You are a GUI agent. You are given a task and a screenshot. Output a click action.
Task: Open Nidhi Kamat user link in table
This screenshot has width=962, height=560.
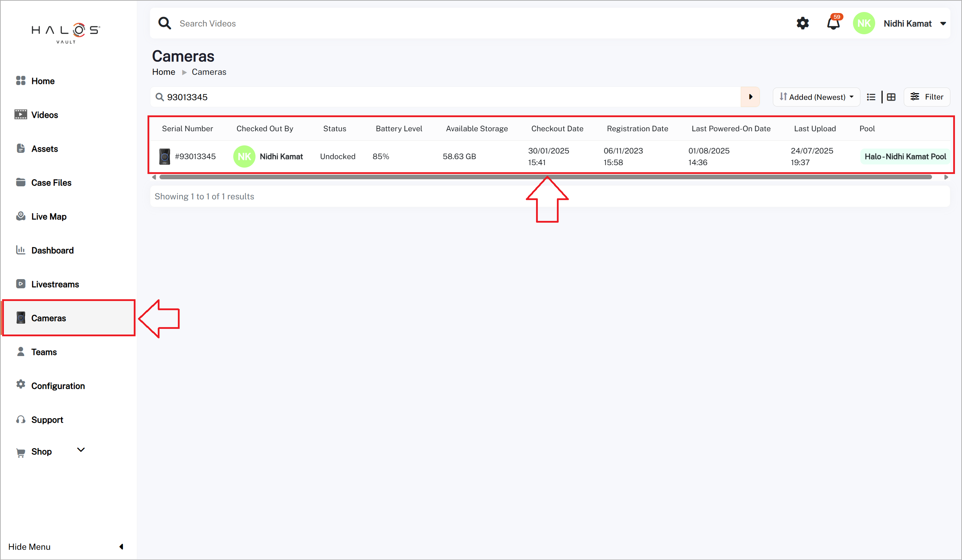pos(281,157)
